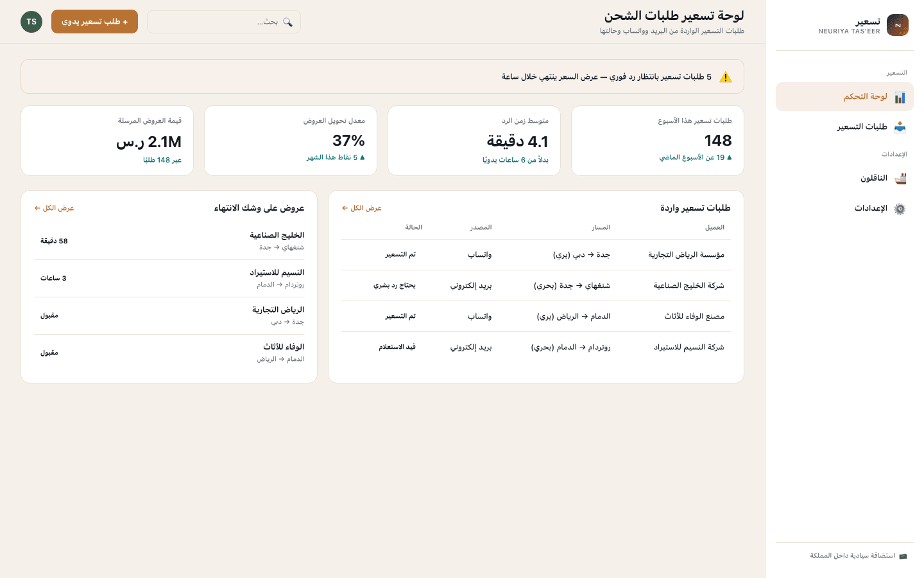Open the الناقلون sidebar item
This screenshot has height=578, width=924.
tap(844, 179)
